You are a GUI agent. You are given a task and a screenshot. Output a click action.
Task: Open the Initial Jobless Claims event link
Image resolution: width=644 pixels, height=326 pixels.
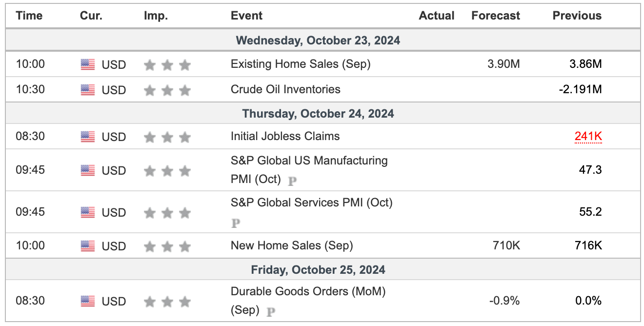coord(285,136)
